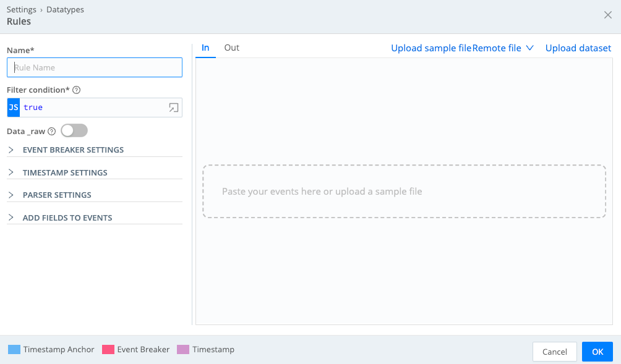Image resolution: width=621 pixels, height=364 pixels.
Task: Open the expanded Filter condition editor
Action: (x=173, y=108)
